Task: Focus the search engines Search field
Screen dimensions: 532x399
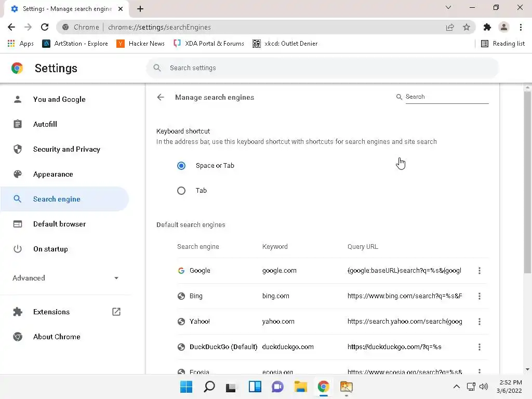Action: click(x=447, y=97)
